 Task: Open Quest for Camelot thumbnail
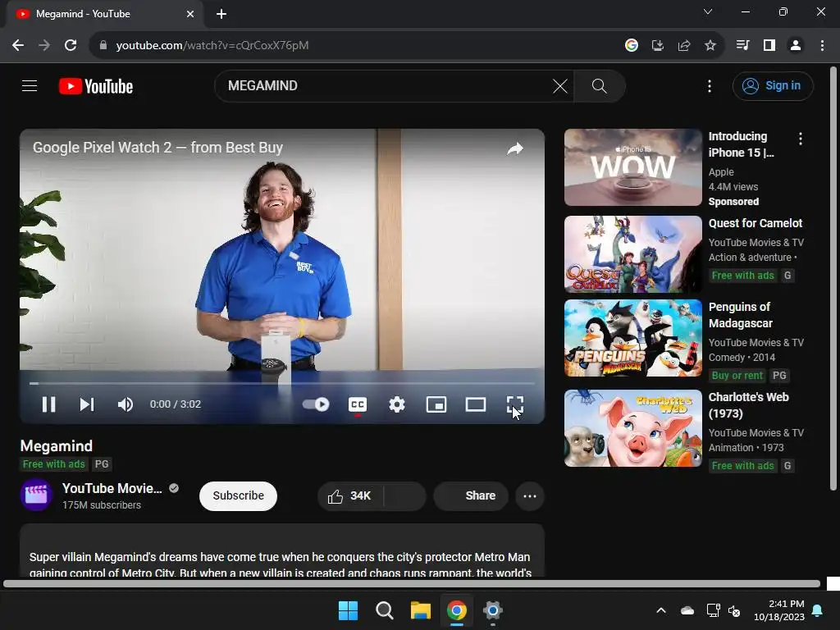632,254
